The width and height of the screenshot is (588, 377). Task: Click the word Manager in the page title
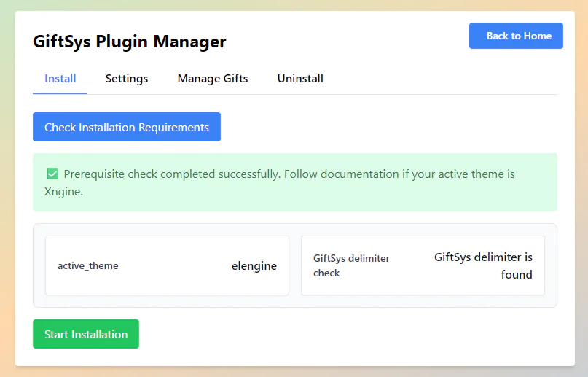coord(189,42)
